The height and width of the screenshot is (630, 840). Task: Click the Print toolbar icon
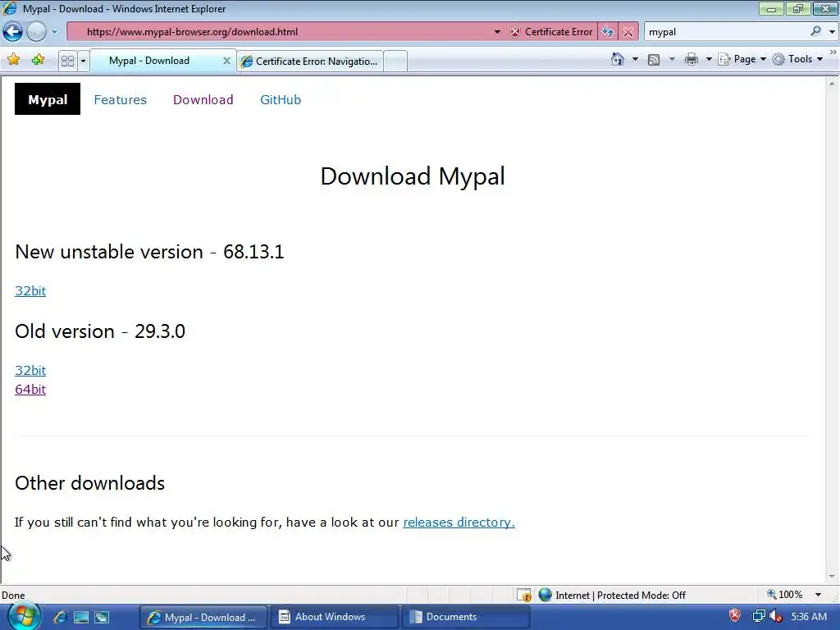pyautogui.click(x=692, y=59)
